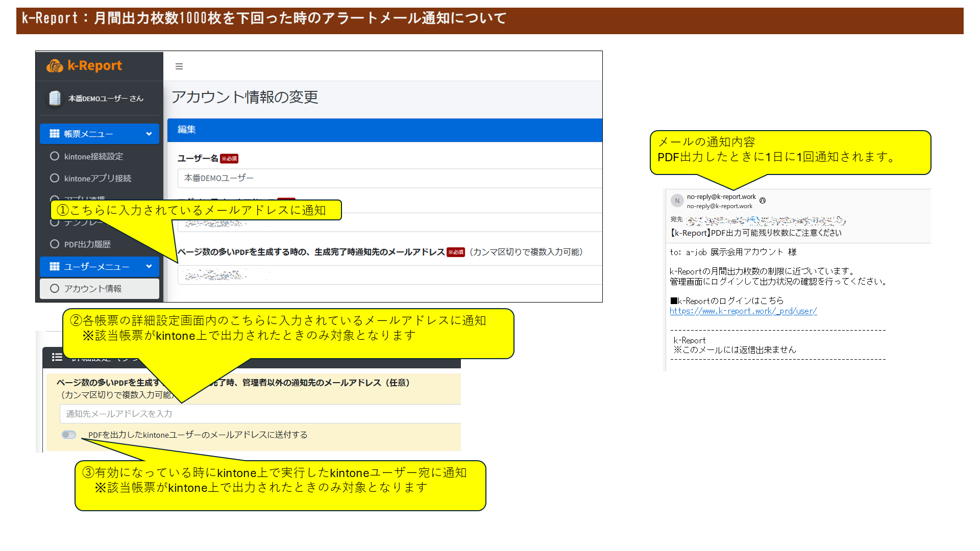
Task: Click the building avatar icon beside 本番DEMOユーザー
Action: click(55, 98)
